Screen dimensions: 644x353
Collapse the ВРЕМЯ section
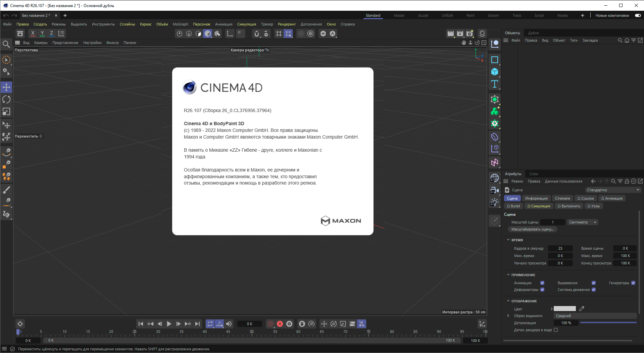508,240
